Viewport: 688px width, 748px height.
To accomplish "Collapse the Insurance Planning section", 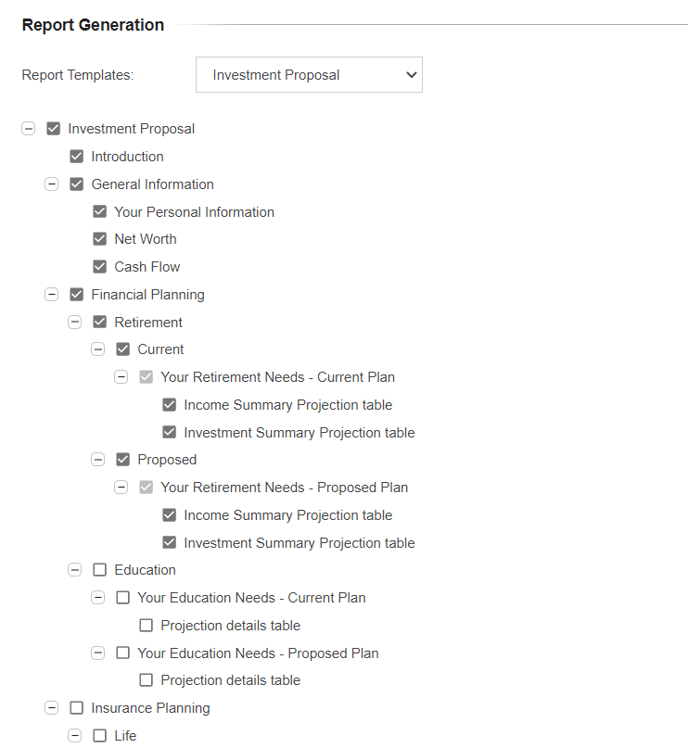I will pyautogui.click(x=52, y=708).
